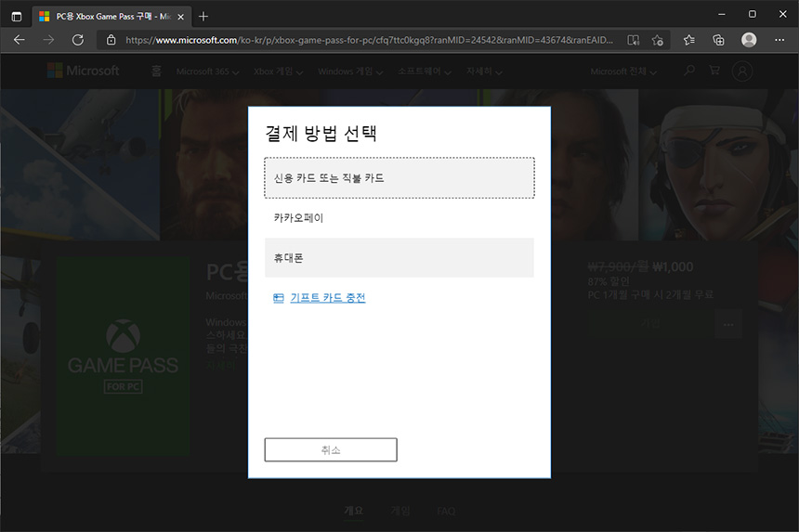Open a new tab with the plus button
Viewport: 799px width, 532px height.
click(203, 17)
